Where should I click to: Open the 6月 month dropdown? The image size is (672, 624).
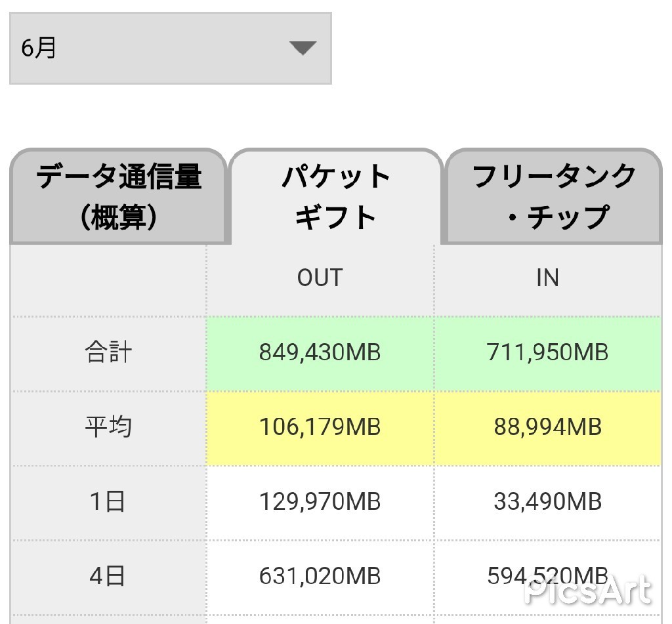[170, 48]
